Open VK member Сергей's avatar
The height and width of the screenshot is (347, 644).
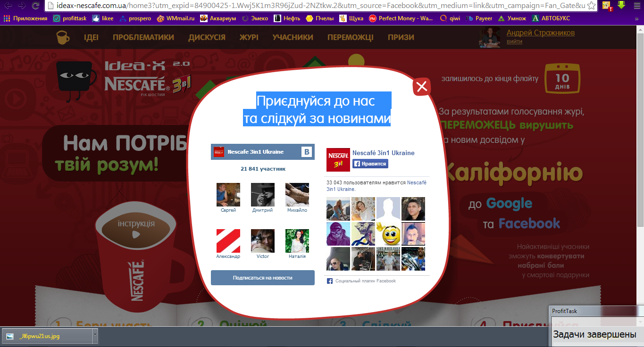pos(228,195)
